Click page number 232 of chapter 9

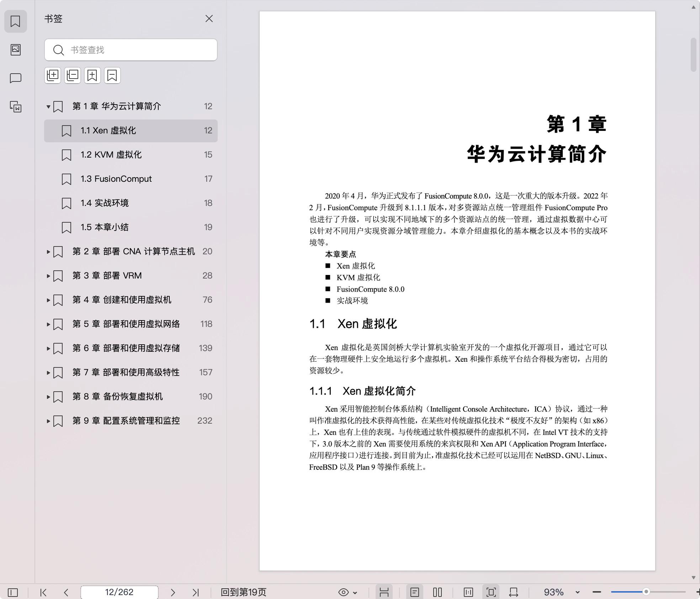(x=205, y=421)
